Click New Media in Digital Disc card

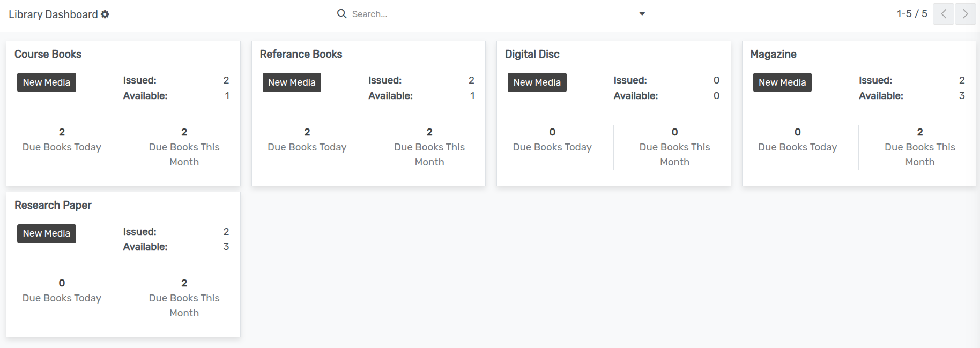point(537,82)
